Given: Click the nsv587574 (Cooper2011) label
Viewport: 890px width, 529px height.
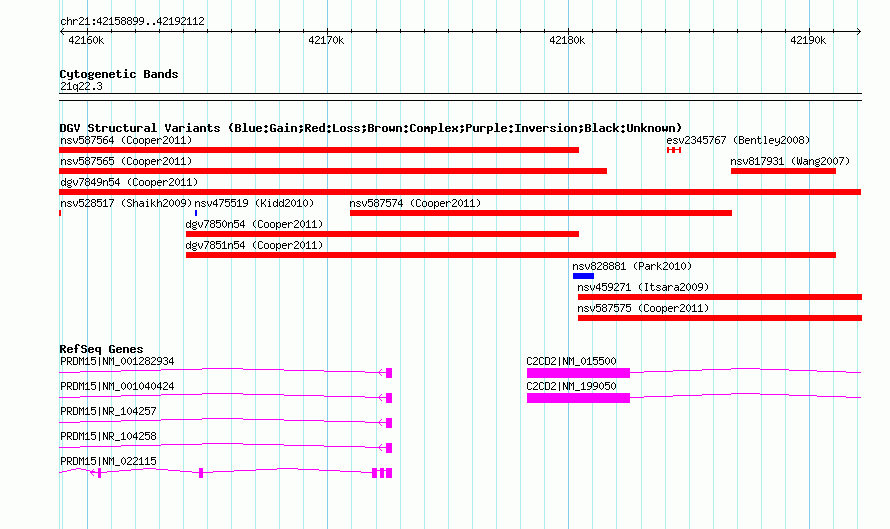Looking at the screenshot, I should tap(415, 203).
